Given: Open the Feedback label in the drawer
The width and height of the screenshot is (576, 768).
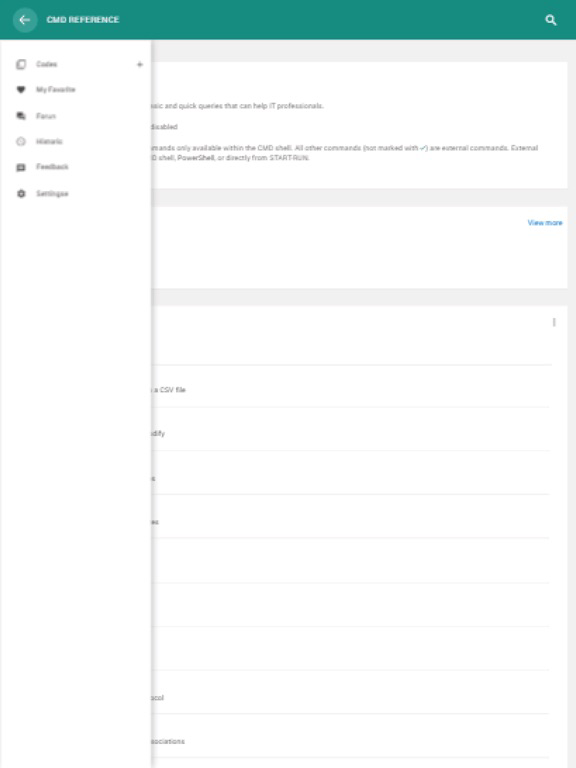Looking at the screenshot, I should [x=52, y=167].
